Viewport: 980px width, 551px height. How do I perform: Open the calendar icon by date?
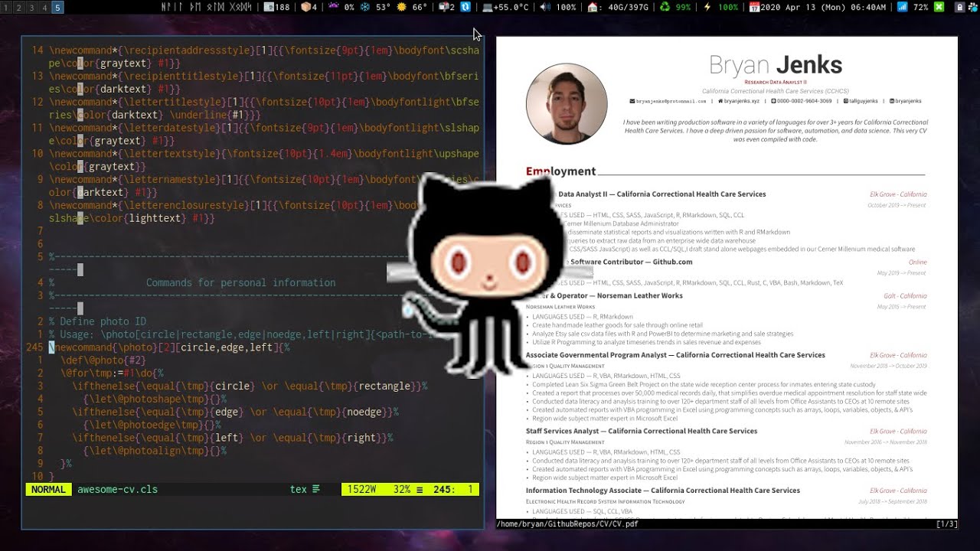click(x=754, y=7)
